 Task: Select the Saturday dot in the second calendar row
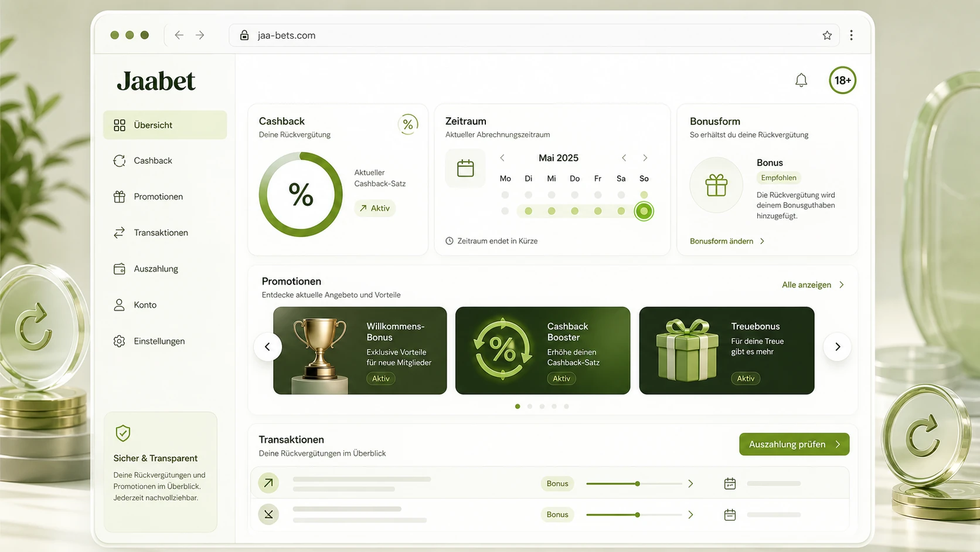click(x=621, y=211)
